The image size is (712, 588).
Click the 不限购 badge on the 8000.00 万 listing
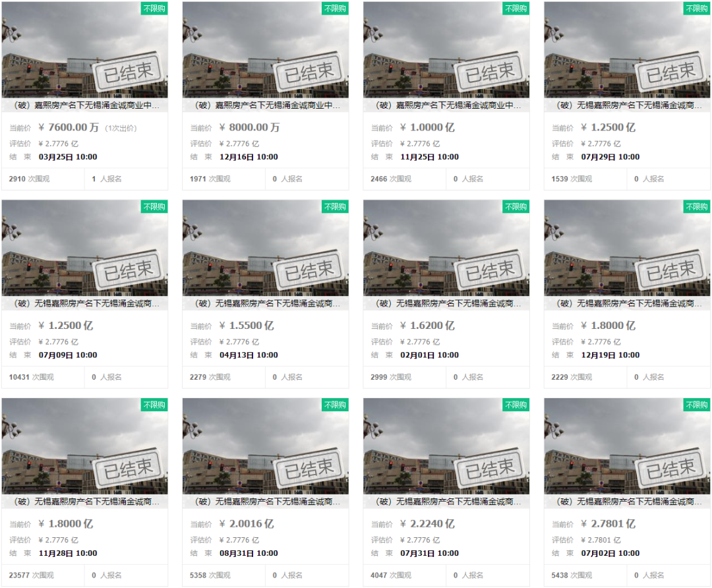(x=335, y=8)
